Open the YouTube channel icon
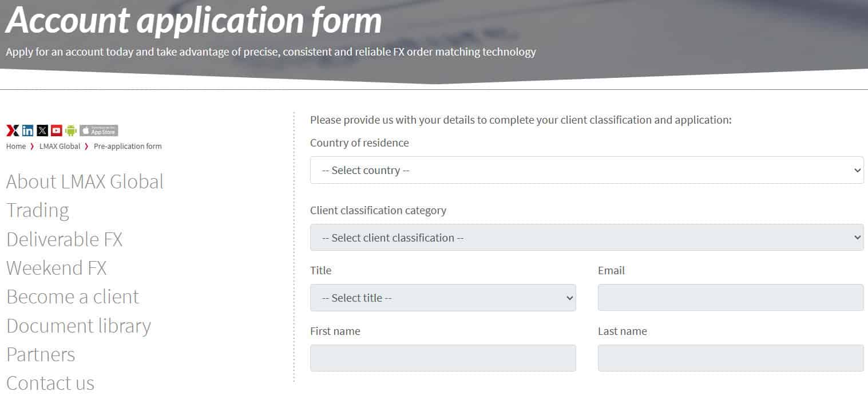868x399 pixels. pyautogui.click(x=57, y=131)
